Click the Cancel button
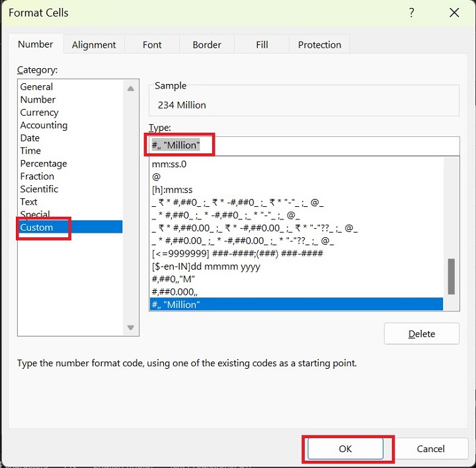The height and width of the screenshot is (468, 476). (430, 448)
